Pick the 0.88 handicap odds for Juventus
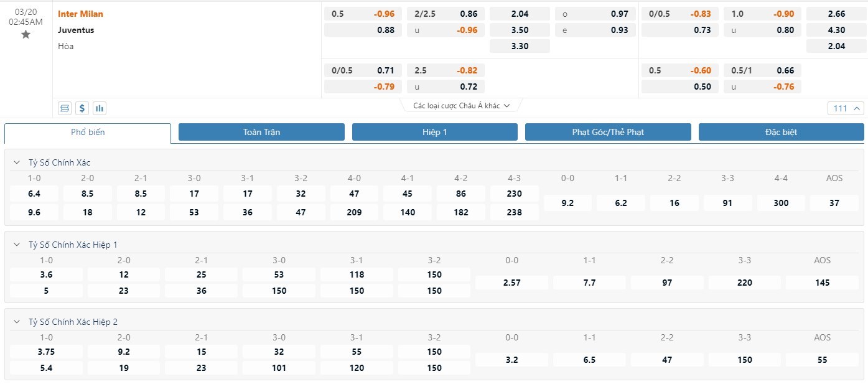 coord(363,30)
